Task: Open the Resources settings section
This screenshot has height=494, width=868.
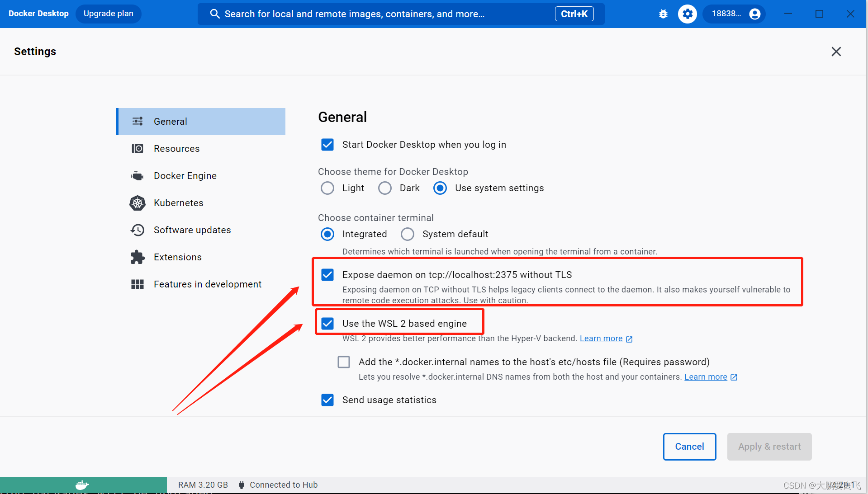Action: (x=201, y=149)
